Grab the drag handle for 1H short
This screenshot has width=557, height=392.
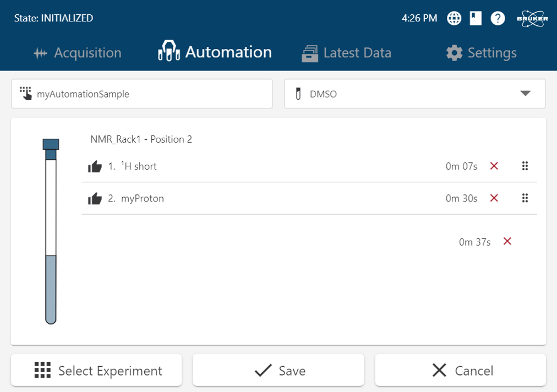(x=525, y=166)
